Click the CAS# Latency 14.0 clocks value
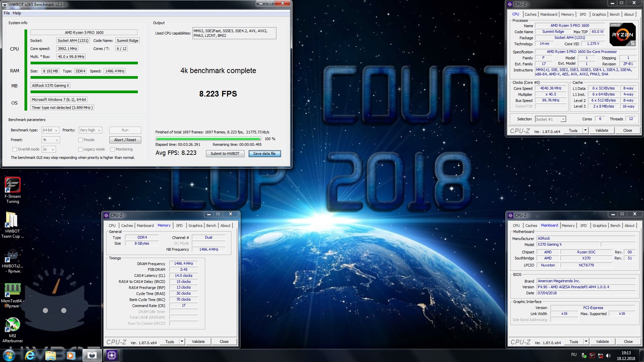The image size is (644, 362). (x=183, y=276)
